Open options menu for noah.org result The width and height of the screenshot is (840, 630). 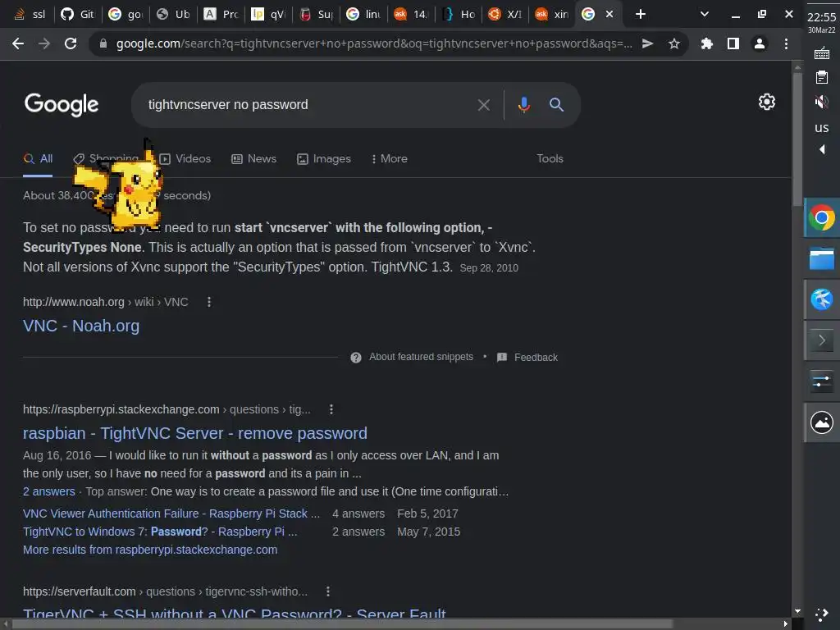209,302
